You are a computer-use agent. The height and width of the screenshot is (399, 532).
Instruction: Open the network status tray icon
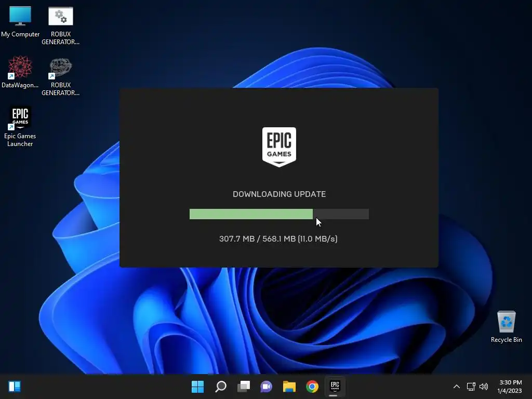coord(471,387)
